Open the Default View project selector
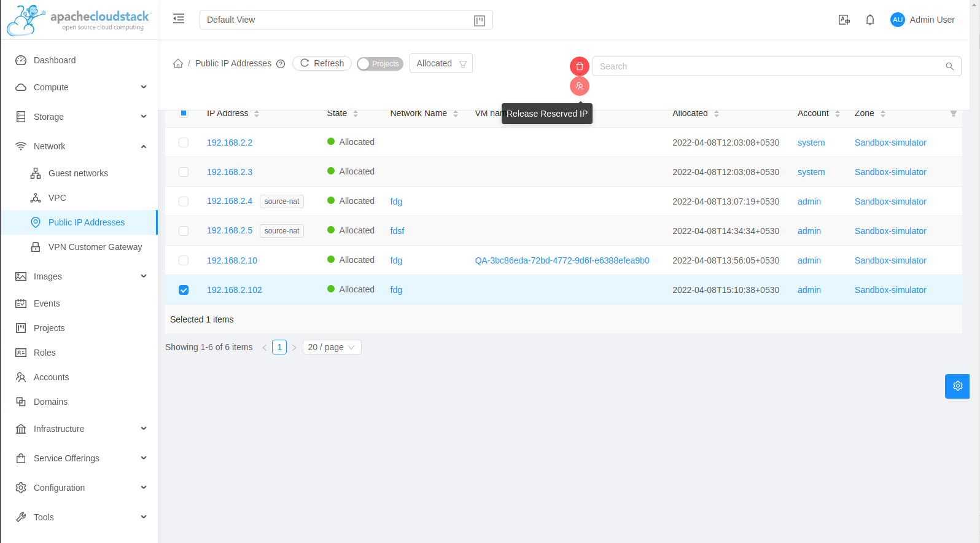The height and width of the screenshot is (543, 980). coord(346,20)
